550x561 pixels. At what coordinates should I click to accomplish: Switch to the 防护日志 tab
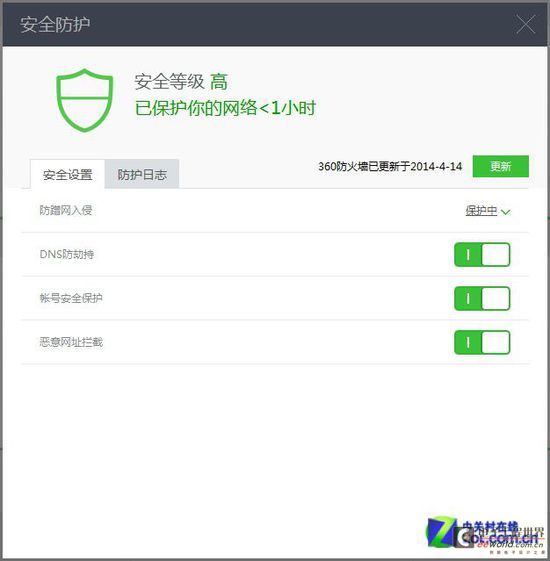142,174
